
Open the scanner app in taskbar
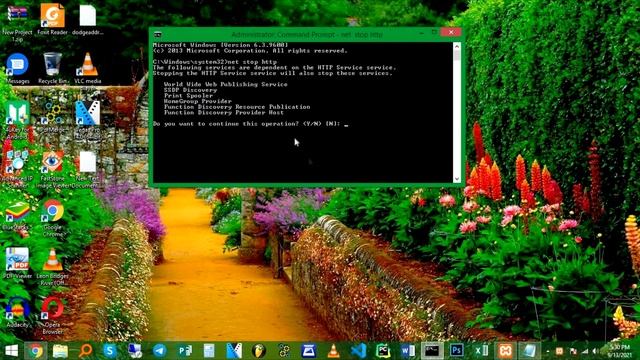[308, 351]
